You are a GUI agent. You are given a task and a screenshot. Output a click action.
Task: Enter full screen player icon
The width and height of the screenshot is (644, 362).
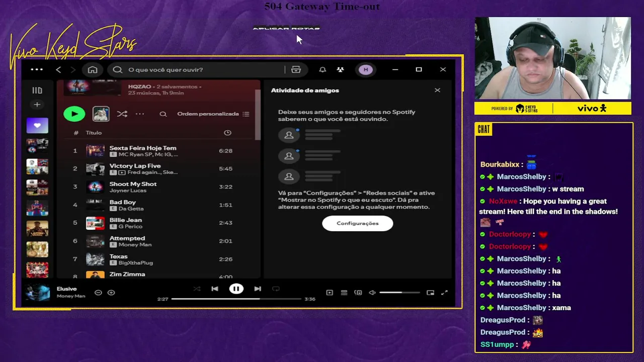coord(444,293)
